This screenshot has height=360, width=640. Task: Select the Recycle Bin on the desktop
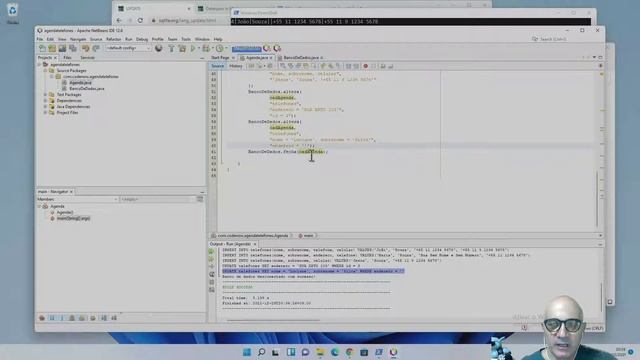pos(12,13)
